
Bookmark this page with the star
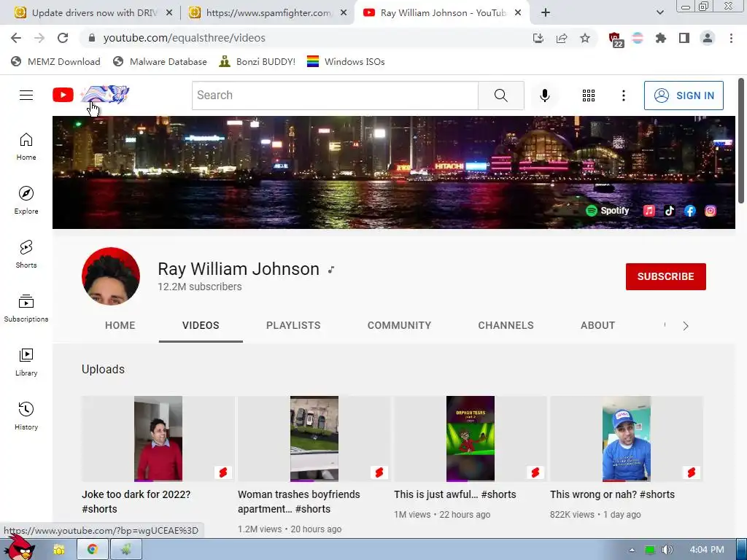click(585, 38)
